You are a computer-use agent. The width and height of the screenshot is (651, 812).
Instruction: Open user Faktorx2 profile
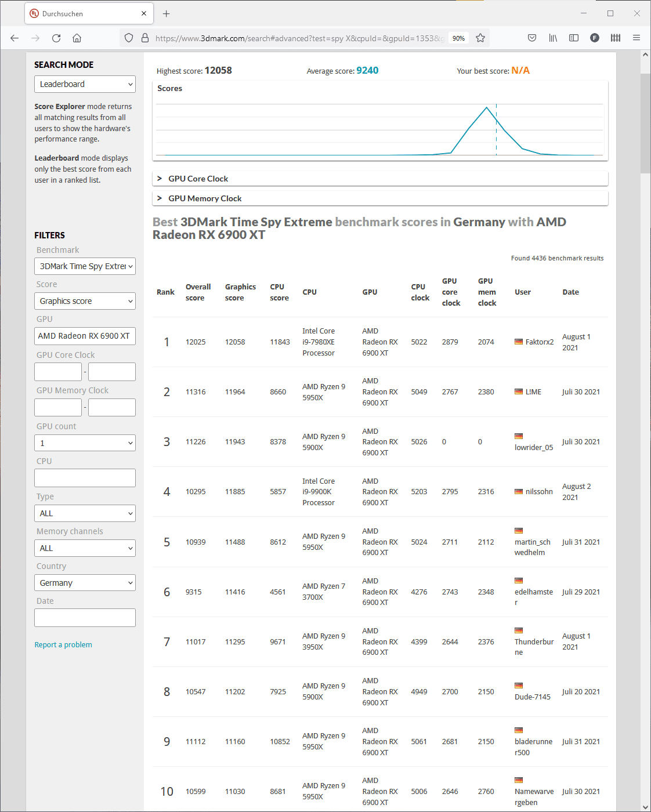(x=540, y=342)
